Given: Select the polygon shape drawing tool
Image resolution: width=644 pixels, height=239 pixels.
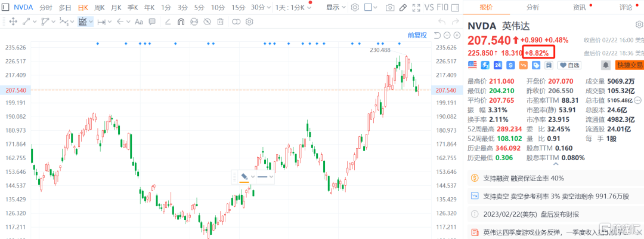Looking at the screenshot, I should (x=45, y=22).
